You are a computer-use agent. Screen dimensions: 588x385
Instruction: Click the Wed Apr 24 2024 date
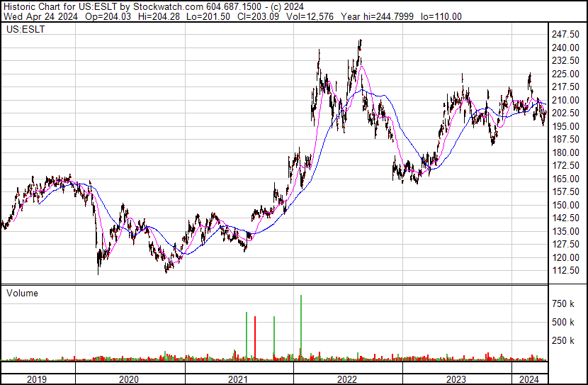40,16
